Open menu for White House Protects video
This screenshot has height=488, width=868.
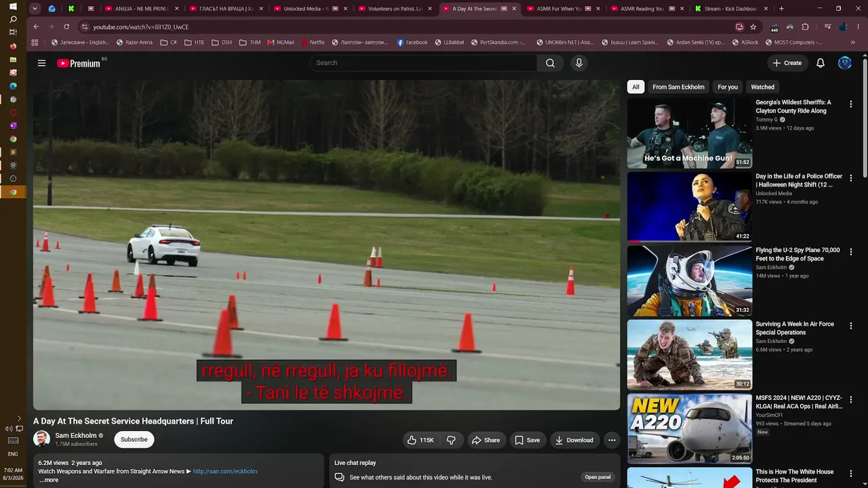click(x=851, y=474)
